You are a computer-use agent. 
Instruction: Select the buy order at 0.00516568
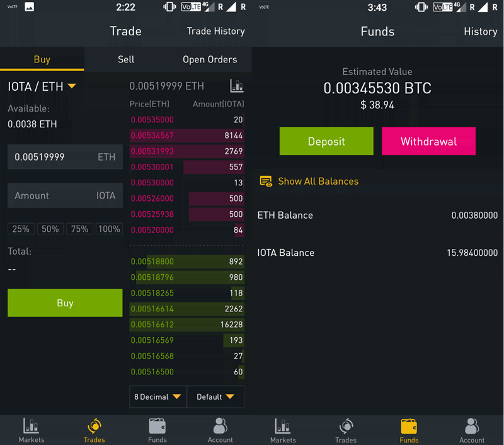coord(186,356)
